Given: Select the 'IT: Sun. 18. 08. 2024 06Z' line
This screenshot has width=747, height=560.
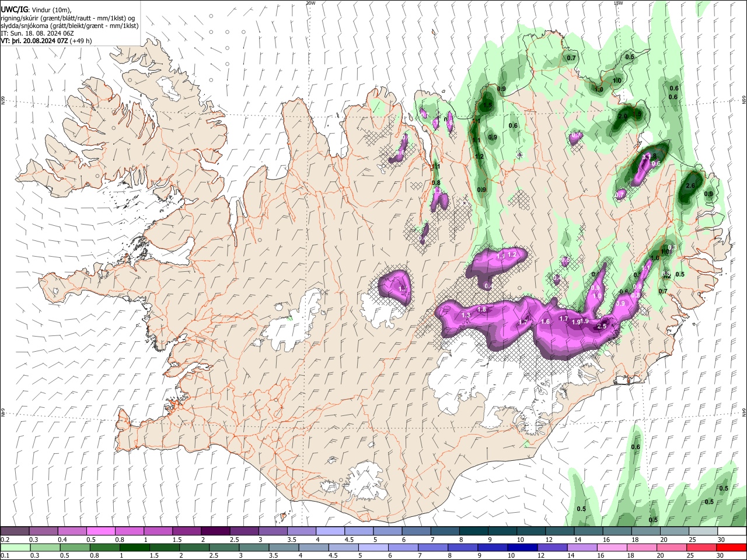Looking at the screenshot, I should tap(37, 33).
